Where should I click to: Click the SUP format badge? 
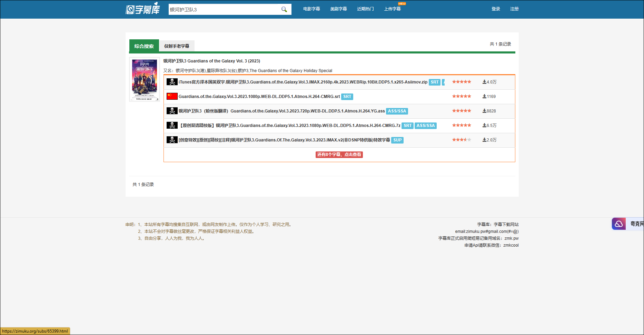[397, 140]
